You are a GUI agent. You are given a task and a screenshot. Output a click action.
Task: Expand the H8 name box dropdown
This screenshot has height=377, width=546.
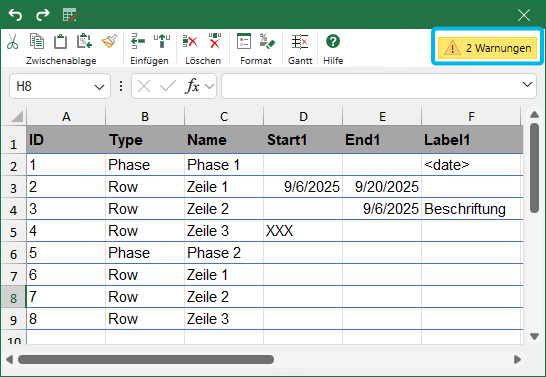[100, 87]
